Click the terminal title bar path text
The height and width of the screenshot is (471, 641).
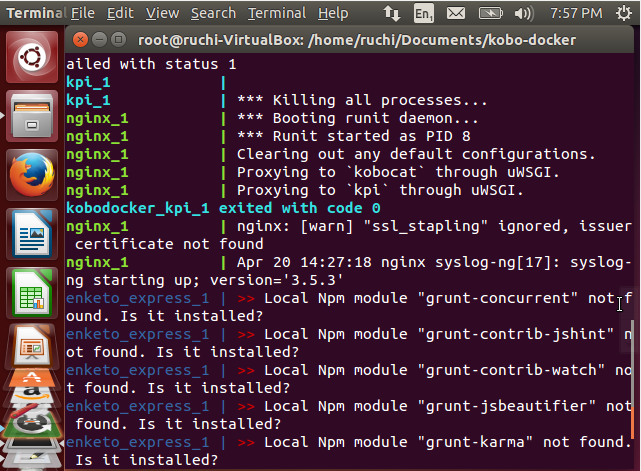tap(357, 40)
